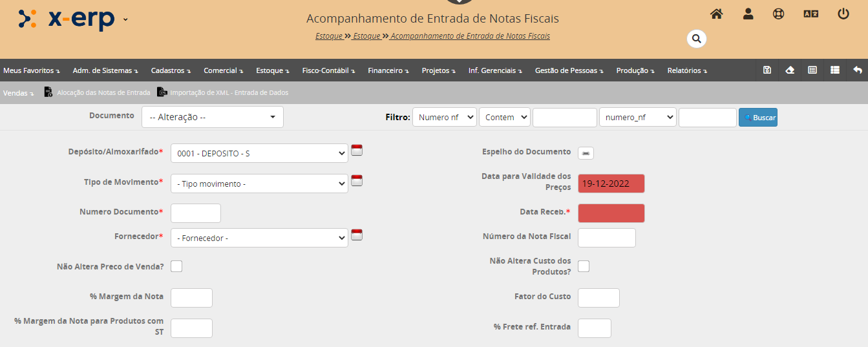Open the Fisco-Contábil menu
Image resolution: width=868 pixels, height=347 pixels.
pos(328,70)
